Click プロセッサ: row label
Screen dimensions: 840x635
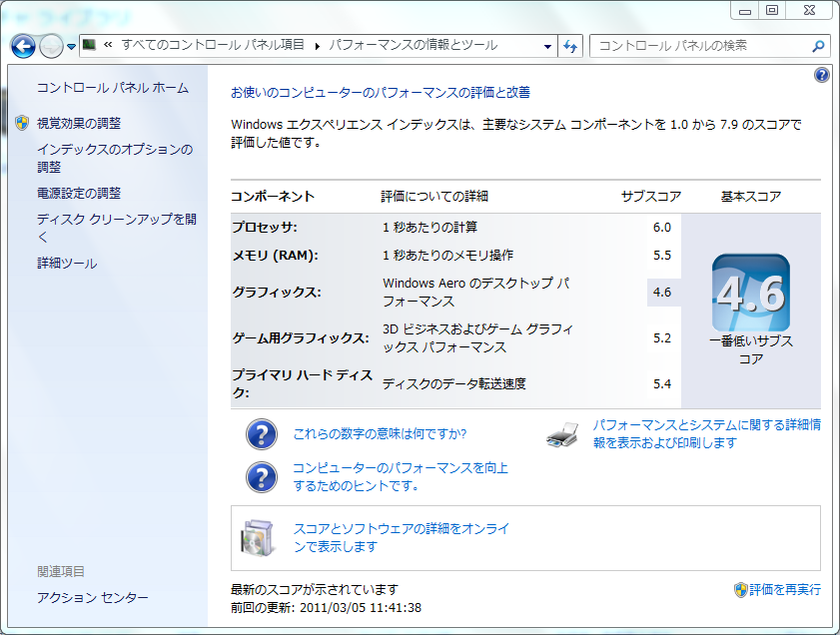(265, 227)
